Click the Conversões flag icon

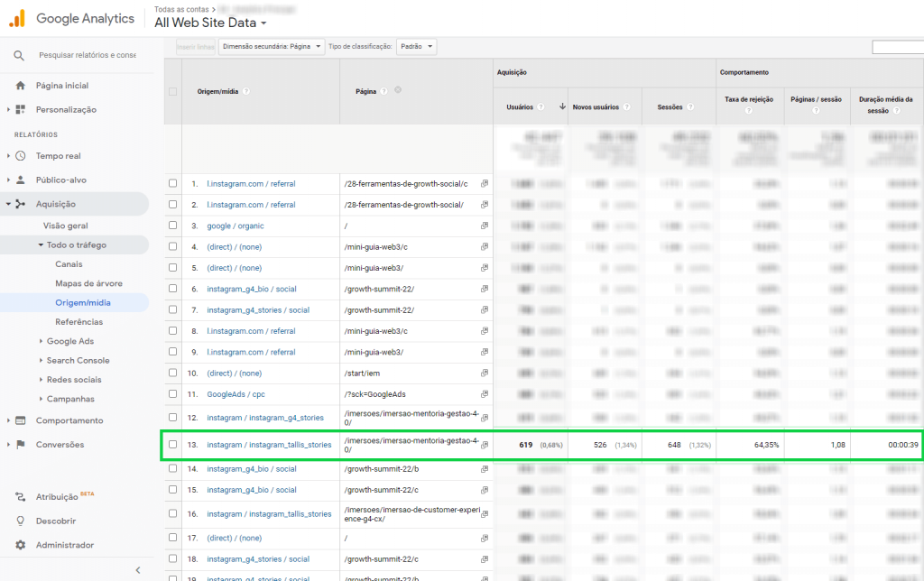coord(21,444)
